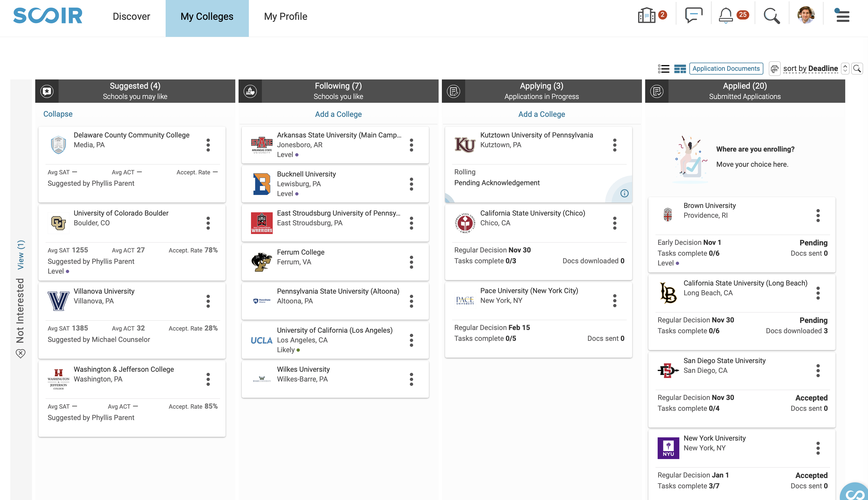Open Kutztown University options menu
Viewport: 868px width, 500px height.
(614, 145)
